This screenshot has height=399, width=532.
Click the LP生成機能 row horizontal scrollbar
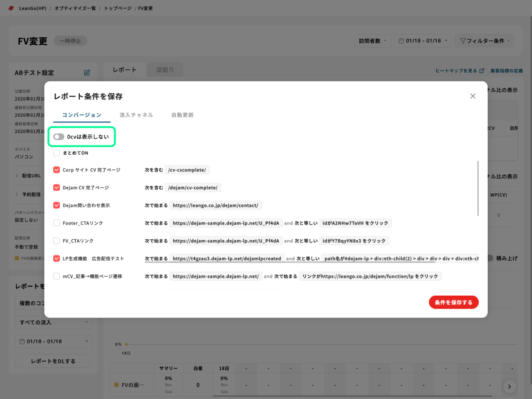290,262
